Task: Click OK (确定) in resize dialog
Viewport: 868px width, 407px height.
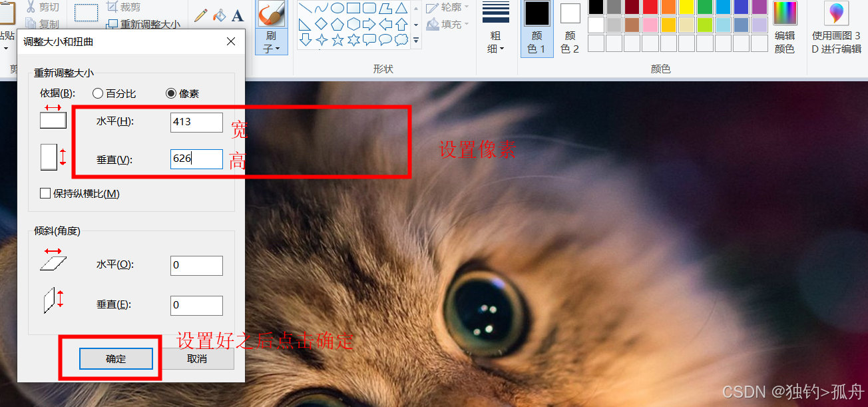Action: coord(116,358)
